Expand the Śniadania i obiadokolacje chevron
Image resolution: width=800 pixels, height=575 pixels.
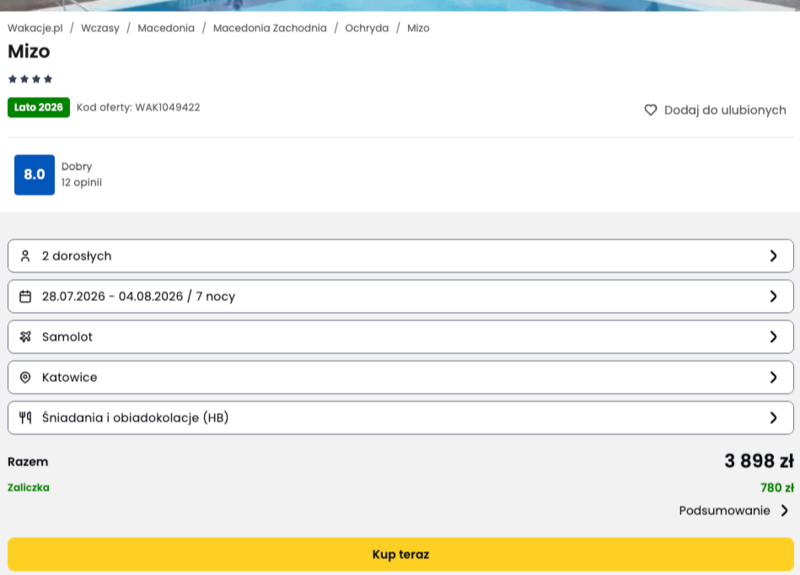tap(773, 418)
